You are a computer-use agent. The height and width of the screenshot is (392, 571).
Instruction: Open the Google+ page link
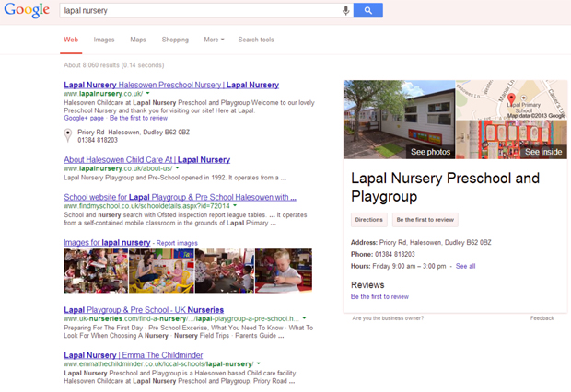[x=84, y=118]
